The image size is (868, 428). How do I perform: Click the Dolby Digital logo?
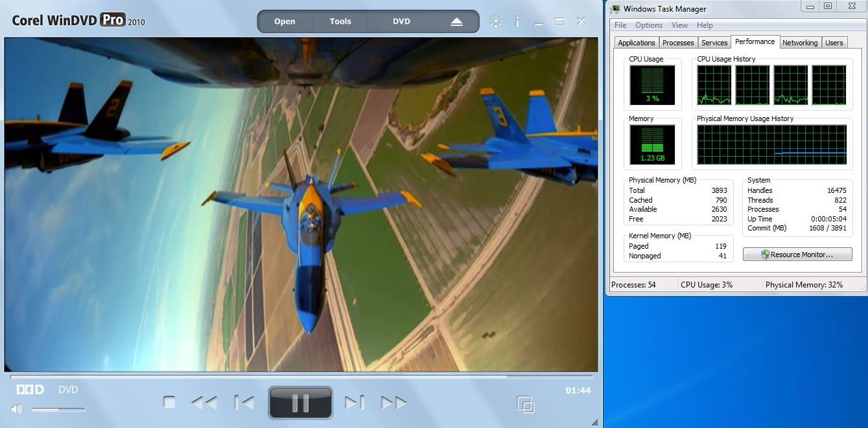pyautogui.click(x=30, y=390)
